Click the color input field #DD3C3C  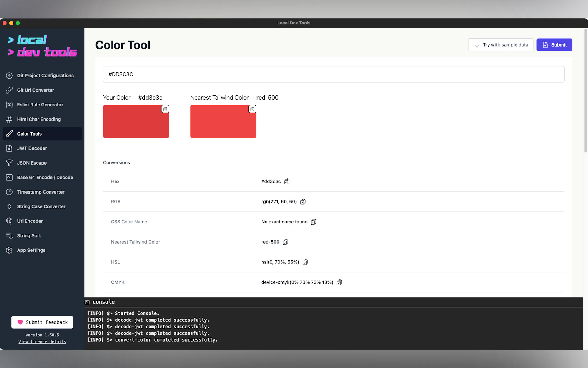point(334,74)
